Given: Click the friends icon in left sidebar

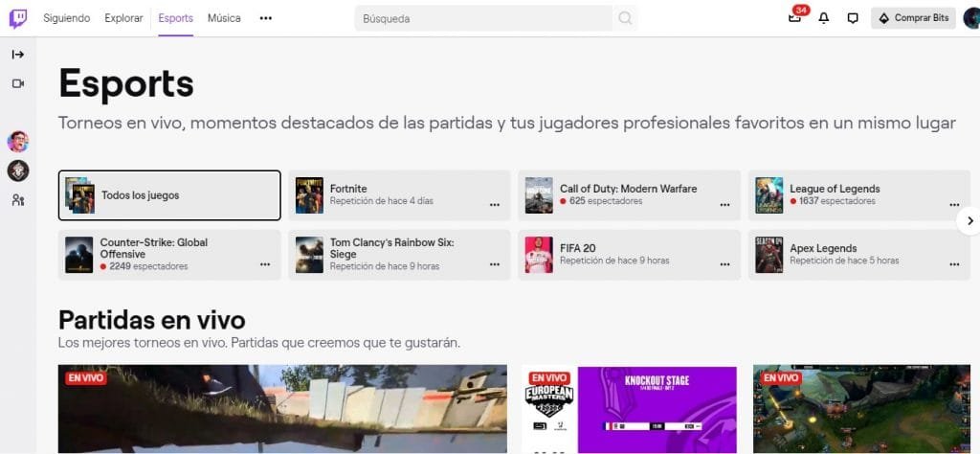Looking at the screenshot, I should [x=18, y=200].
